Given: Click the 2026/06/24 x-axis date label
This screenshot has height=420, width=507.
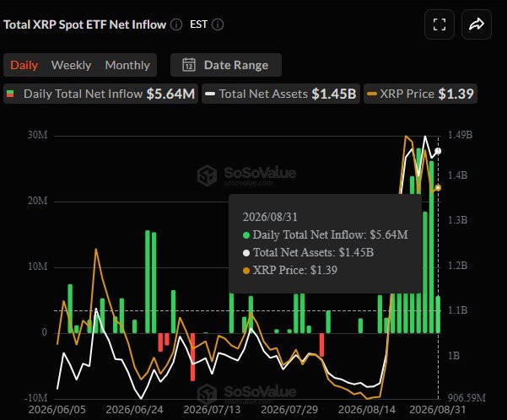Looking at the screenshot, I should tap(134, 410).
